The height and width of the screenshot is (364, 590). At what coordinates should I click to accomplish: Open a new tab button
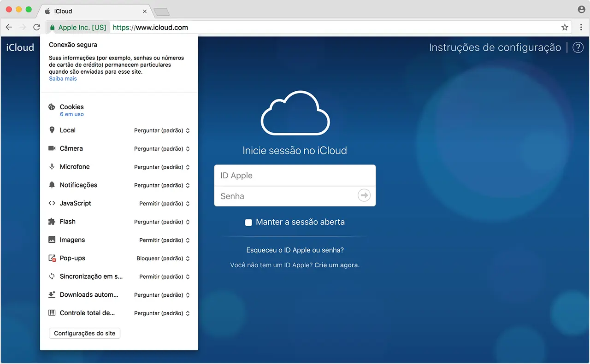[x=161, y=12]
